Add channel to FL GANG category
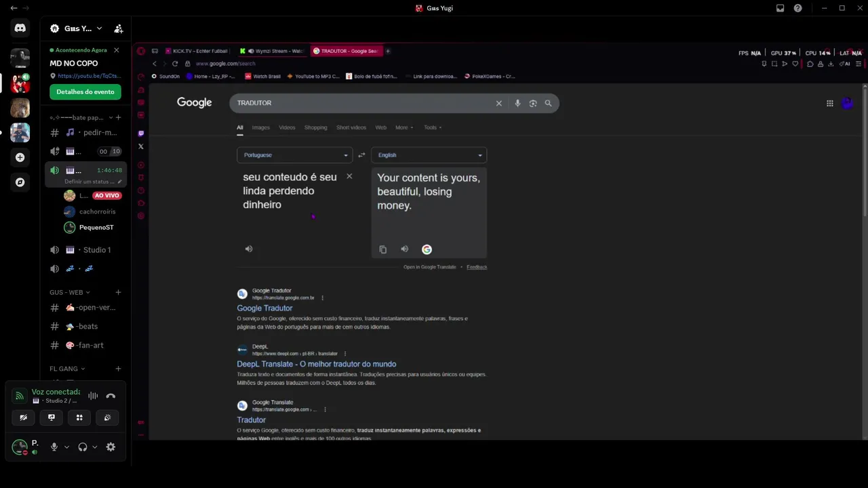Screen dimensions: 868x488 click(118, 369)
